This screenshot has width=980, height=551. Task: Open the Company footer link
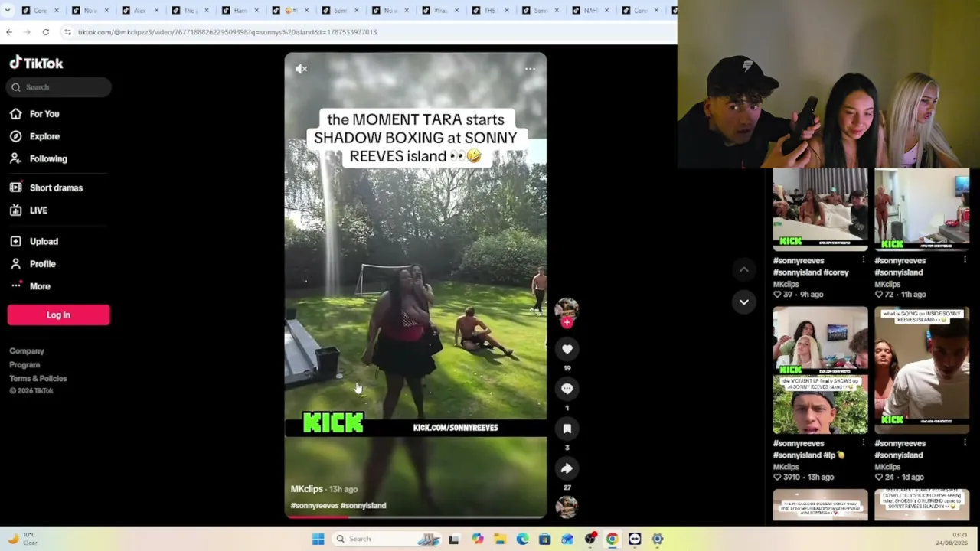27,351
